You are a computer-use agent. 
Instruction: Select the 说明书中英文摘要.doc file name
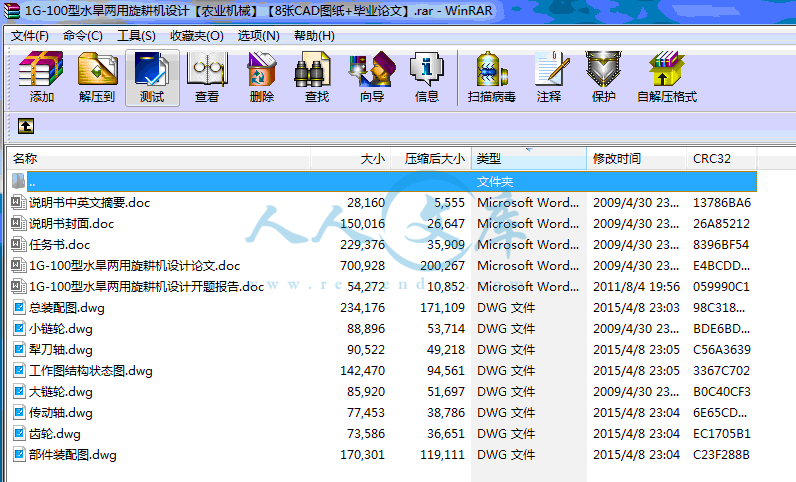coord(89,203)
